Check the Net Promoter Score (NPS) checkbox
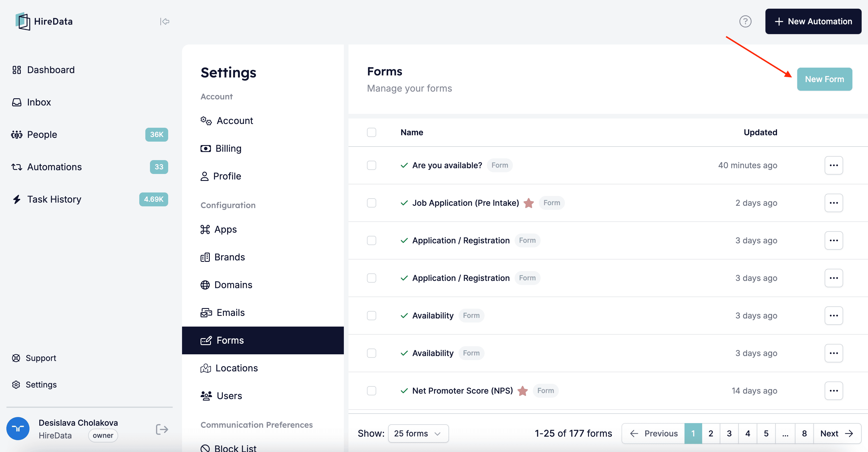 371,391
